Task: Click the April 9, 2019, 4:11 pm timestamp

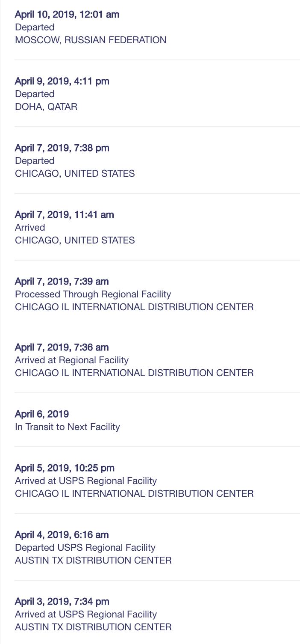Action: pyautogui.click(x=62, y=80)
